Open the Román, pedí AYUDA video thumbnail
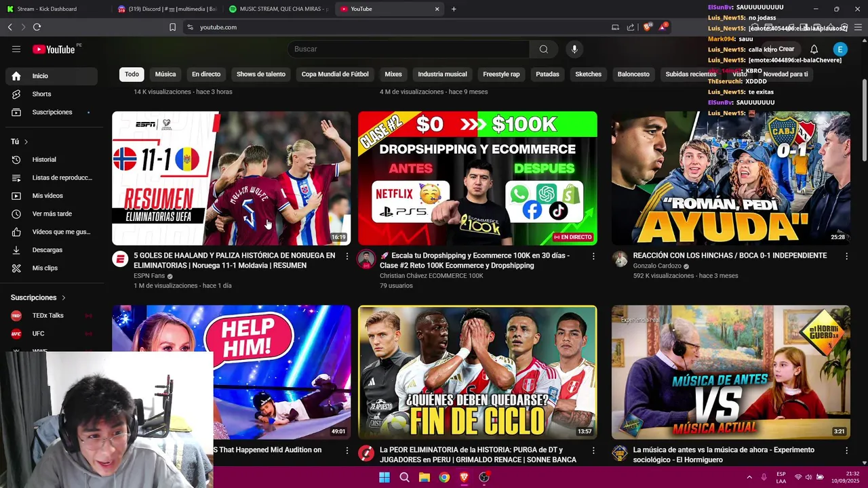 (x=730, y=178)
